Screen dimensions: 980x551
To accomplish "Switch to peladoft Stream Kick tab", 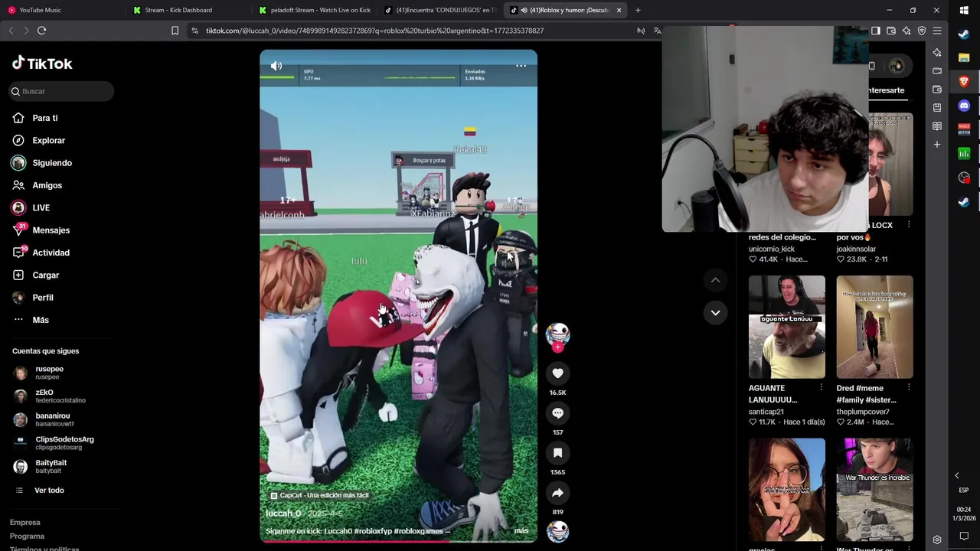I will pos(314,10).
